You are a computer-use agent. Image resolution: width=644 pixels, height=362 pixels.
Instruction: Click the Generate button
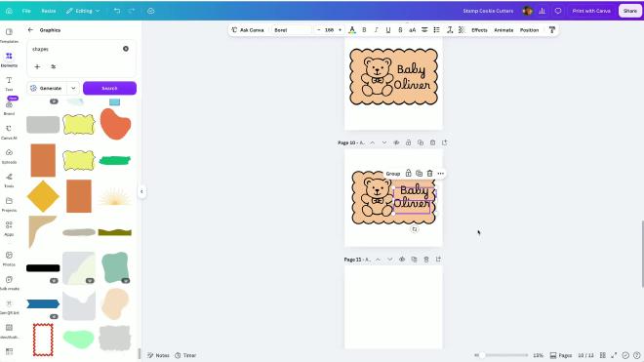[46, 88]
